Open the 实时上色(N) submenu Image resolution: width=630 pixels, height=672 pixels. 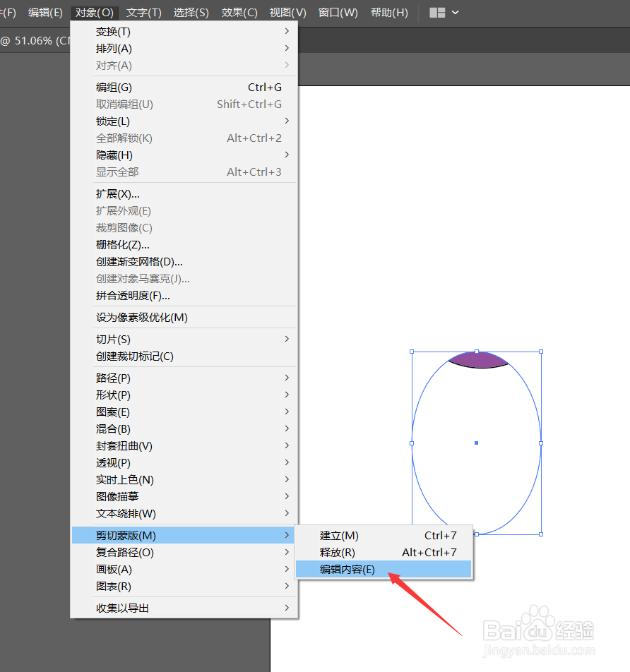coord(184,479)
